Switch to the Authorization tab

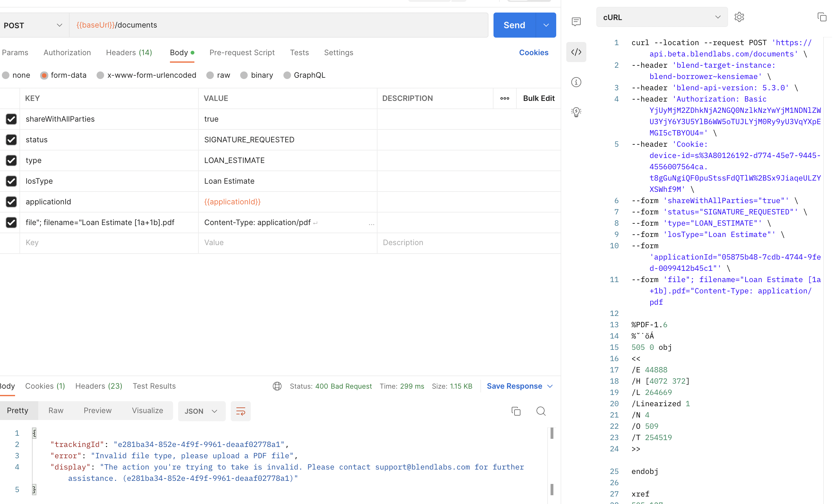pos(67,52)
